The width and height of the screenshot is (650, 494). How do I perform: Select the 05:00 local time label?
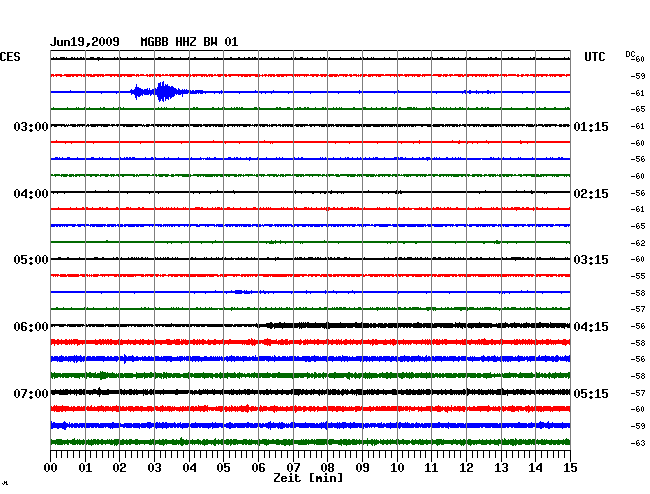click(x=31, y=260)
